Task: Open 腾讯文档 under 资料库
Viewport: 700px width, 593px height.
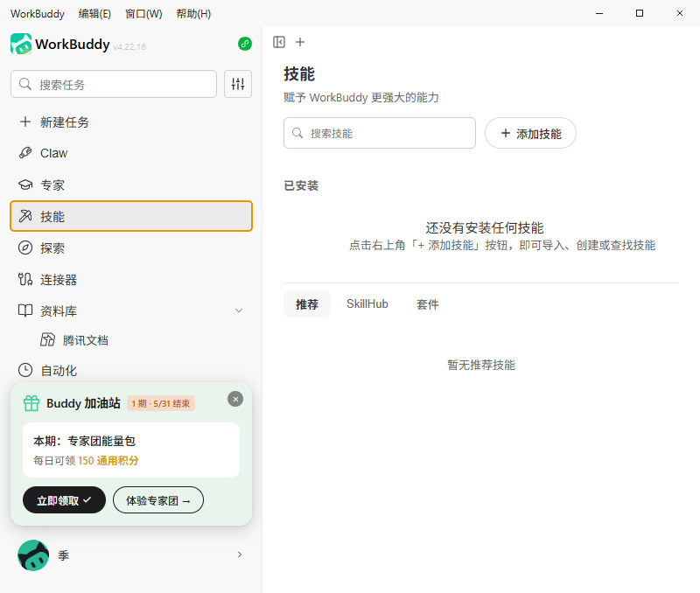Action: click(x=131, y=340)
